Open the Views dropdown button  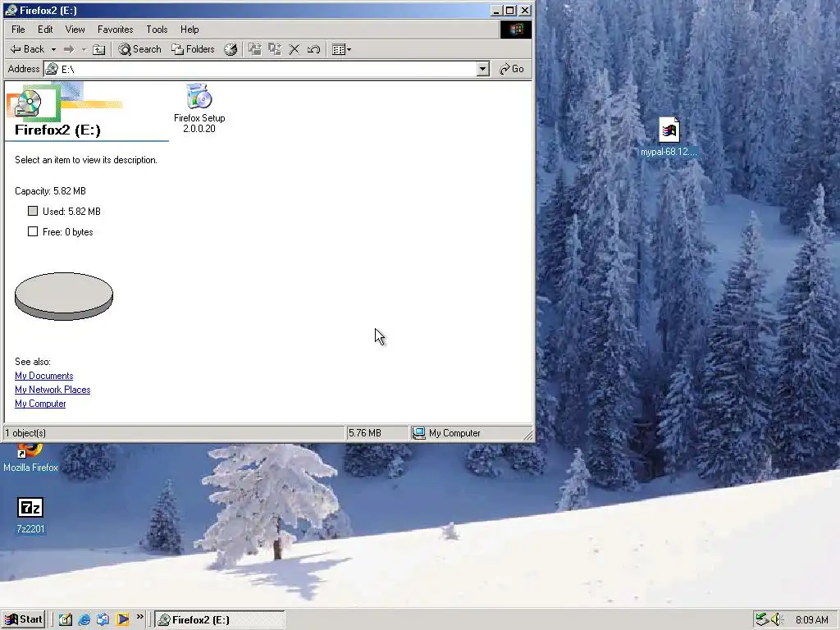point(342,49)
